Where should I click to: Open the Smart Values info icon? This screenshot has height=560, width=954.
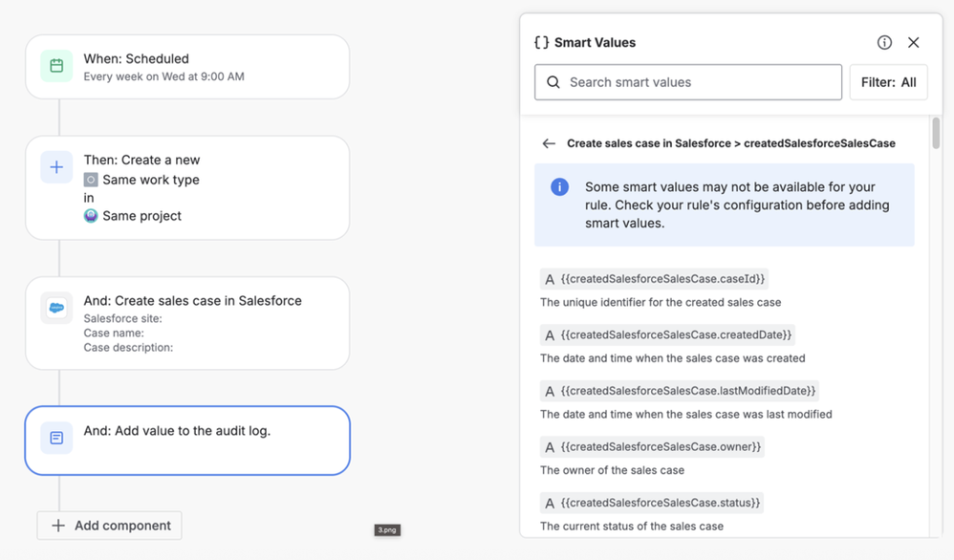click(884, 42)
